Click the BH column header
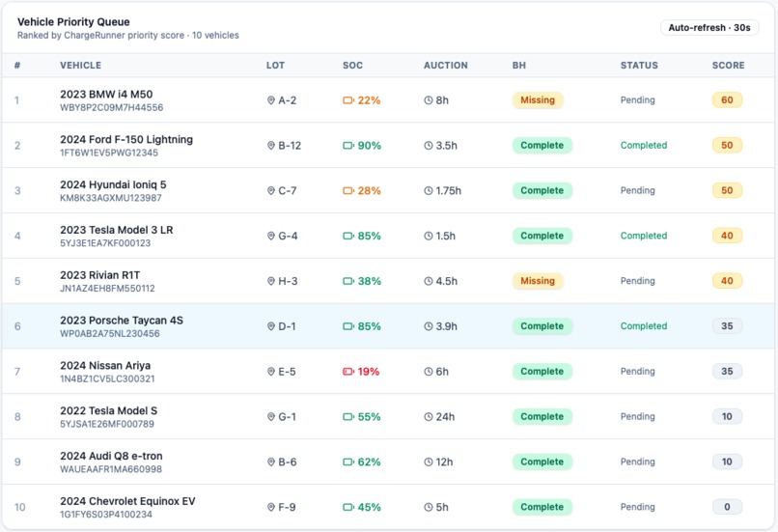 coord(519,65)
